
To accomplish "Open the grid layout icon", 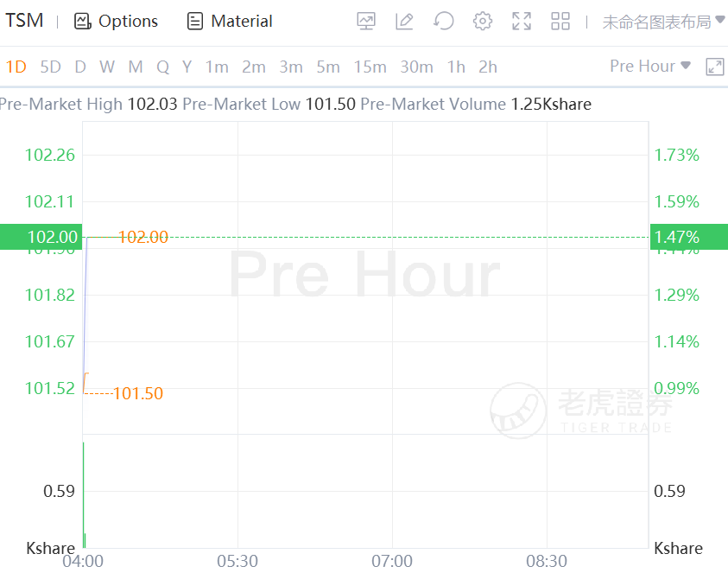I will coord(560,22).
